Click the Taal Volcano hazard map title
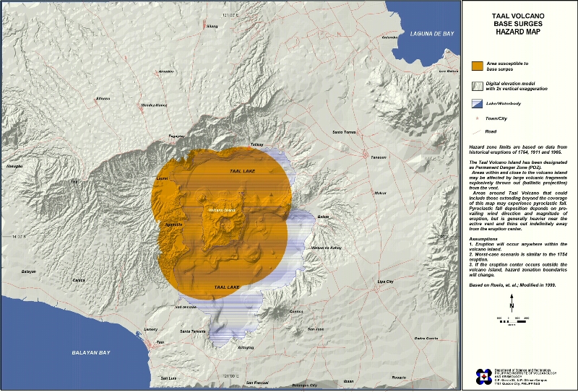578x392 pixels. pyautogui.click(x=517, y=25)
